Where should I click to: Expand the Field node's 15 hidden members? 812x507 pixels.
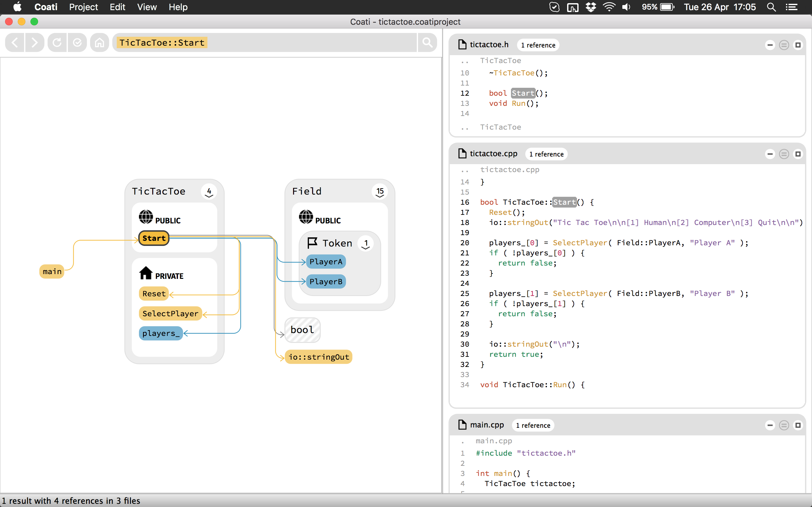pos(380,192)
